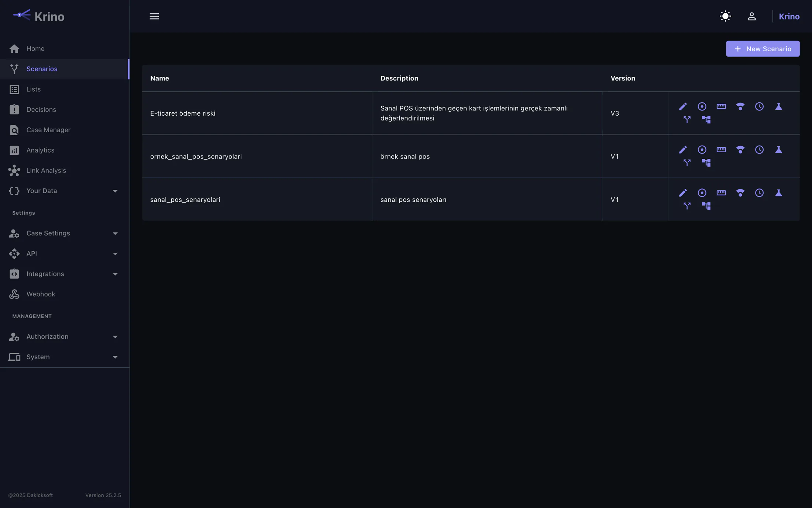This screenshot has height=508, width=812.
Task: Click the ruler icon in E-ticaret ödeme riski row
Action: [721, 107]
